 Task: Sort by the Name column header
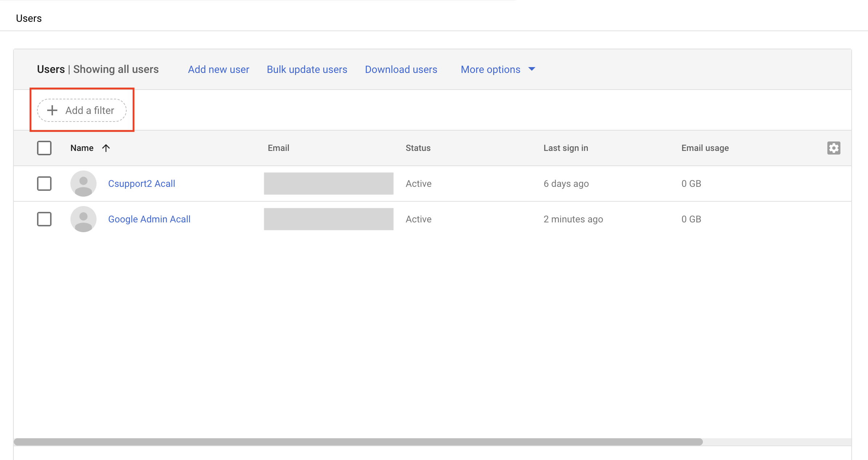(82, 148)
